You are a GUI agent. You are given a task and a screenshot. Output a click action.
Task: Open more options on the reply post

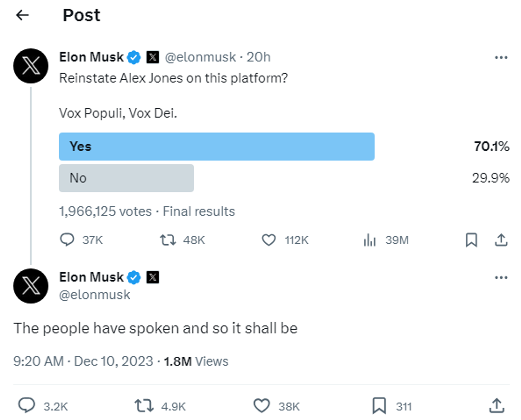pyautogui.click(x=501, y=277)
